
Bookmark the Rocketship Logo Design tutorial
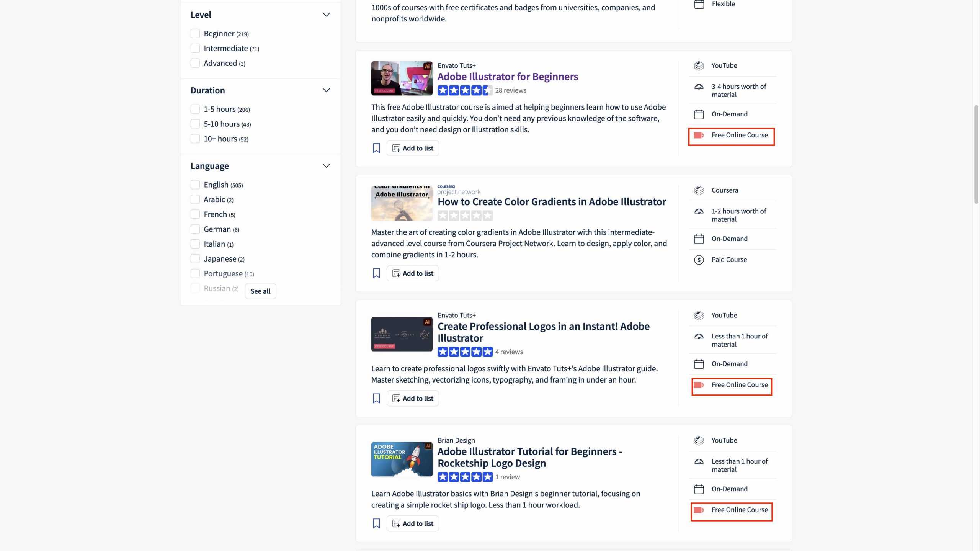(376, 523)
